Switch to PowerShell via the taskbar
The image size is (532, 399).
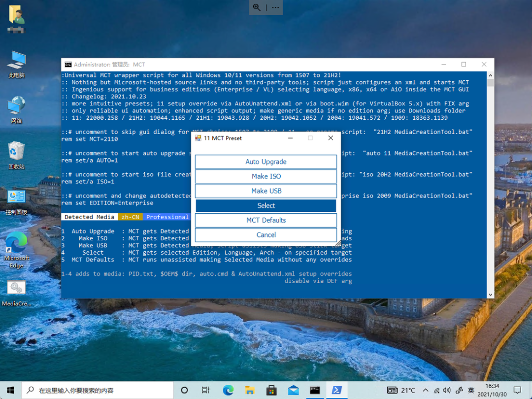pyautogui.click(x=336, y=390)
